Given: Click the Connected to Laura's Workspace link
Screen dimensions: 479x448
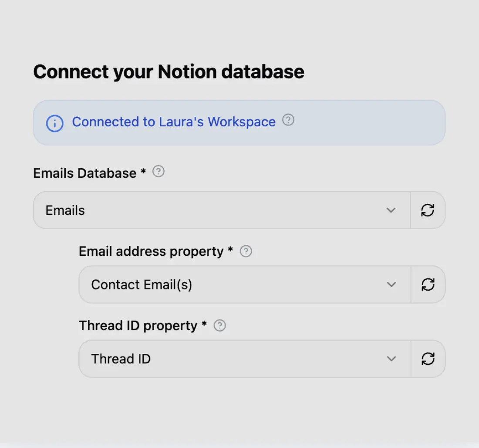Looking at the screenshot, I should click(174, 122).
